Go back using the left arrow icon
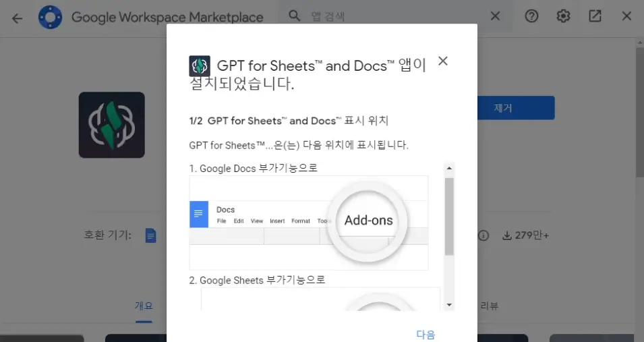The height and width of the screenshot is (342, 644). click(17, 18)
